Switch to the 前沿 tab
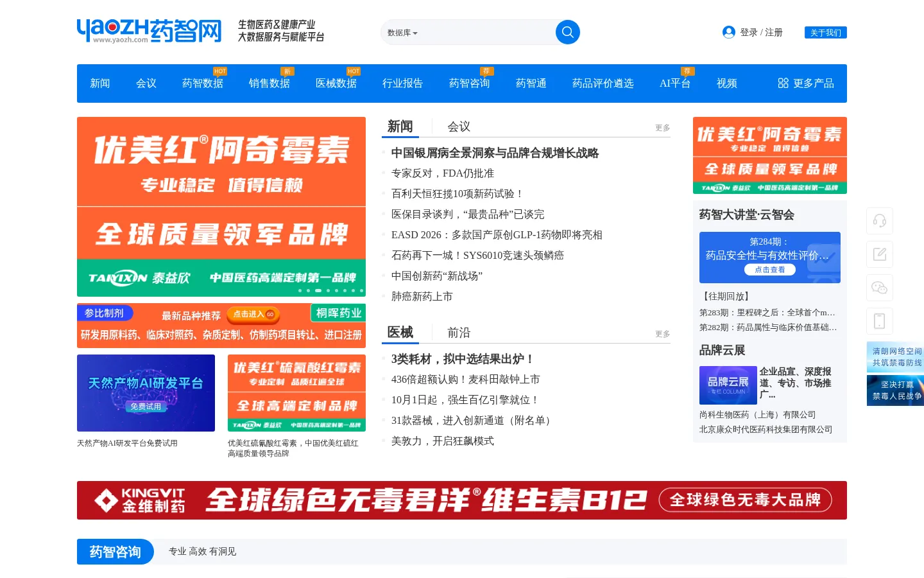924x578 pixels. 459,333
